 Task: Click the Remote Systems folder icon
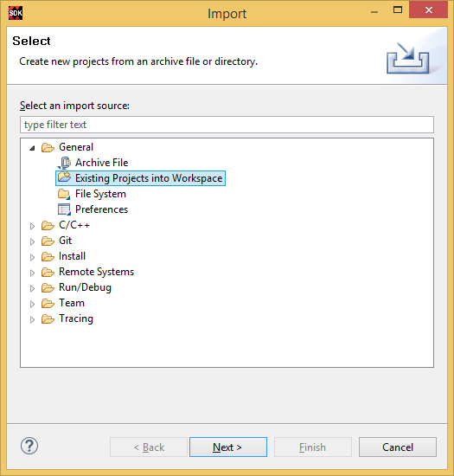tap(48, 273)
